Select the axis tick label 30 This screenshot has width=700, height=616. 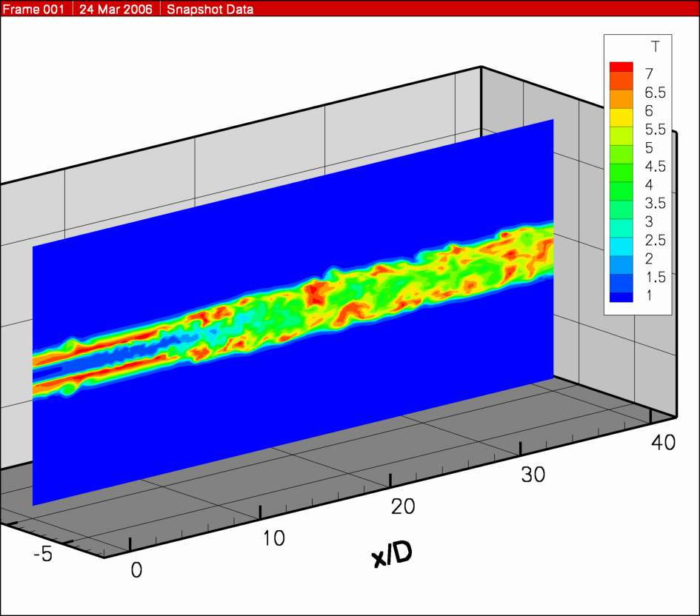click(x=532, y=475)
